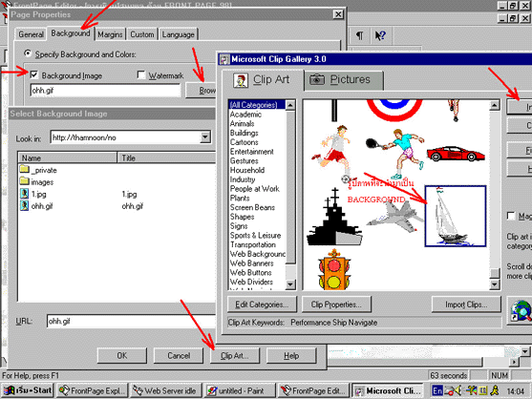Click the URL field in Select Background Image

coord(131,321)
